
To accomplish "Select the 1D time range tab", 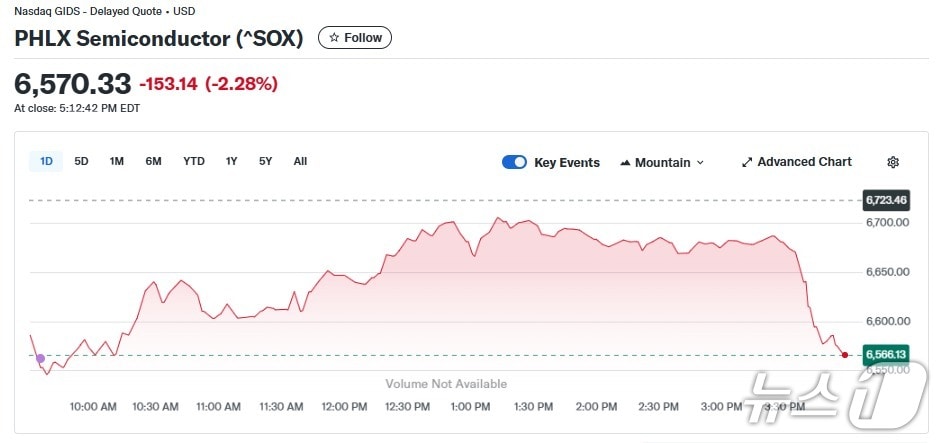I will pyautogui.click(x=46, y=161).
